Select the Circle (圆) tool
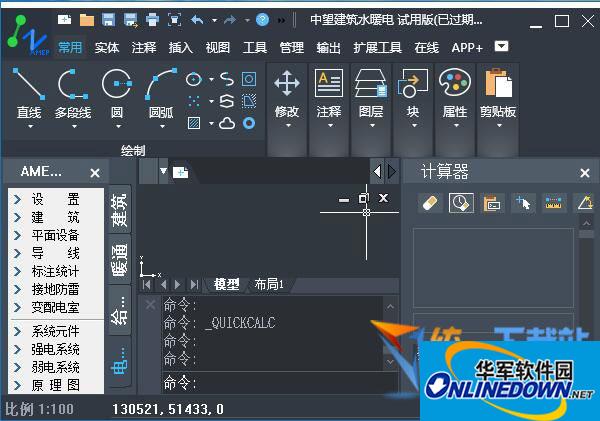Image resolution: width=600 pixels, height=421 pixels. 117,96
